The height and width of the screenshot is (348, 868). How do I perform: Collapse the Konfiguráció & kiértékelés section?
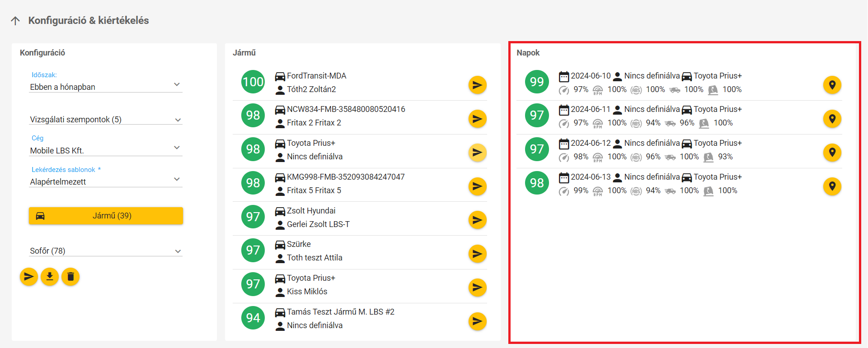coord(15,21)
